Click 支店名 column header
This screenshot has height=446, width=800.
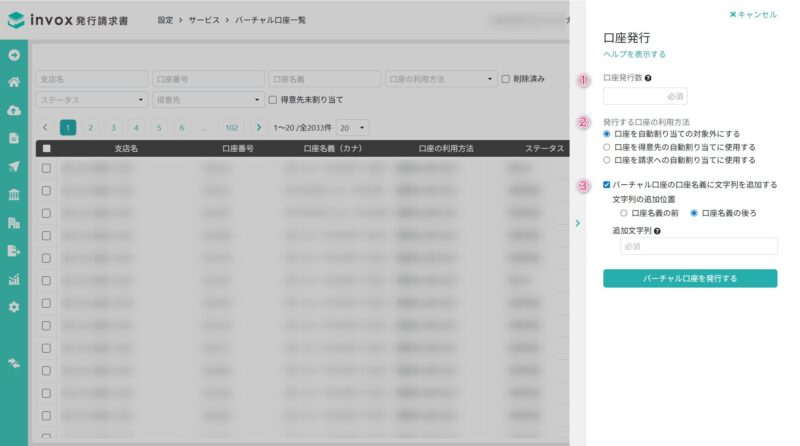[x=126, y=148]
